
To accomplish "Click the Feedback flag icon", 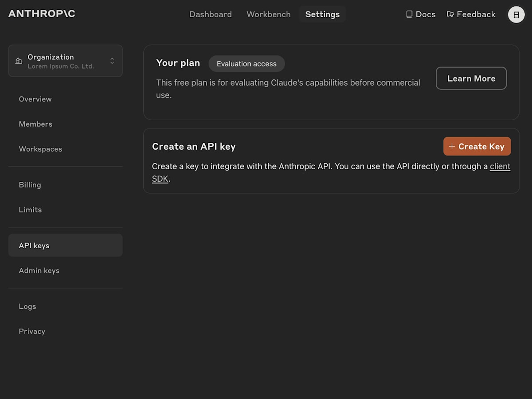I will point(450,14).
